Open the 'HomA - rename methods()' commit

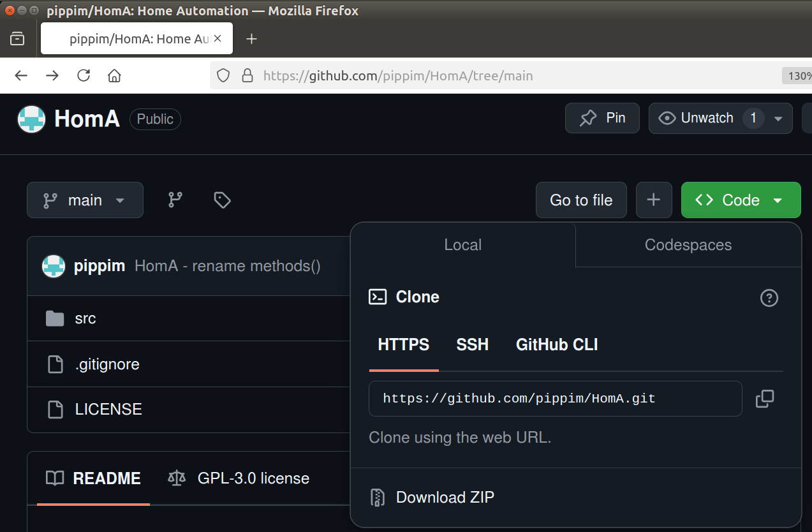[x=228, y=266]
